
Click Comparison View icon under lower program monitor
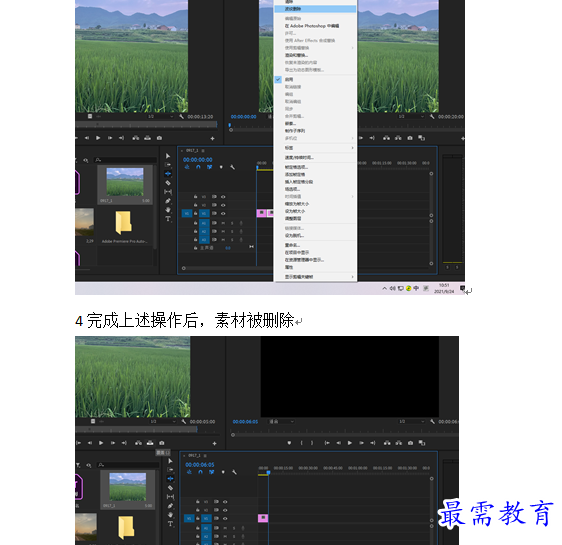click(422, 443)
